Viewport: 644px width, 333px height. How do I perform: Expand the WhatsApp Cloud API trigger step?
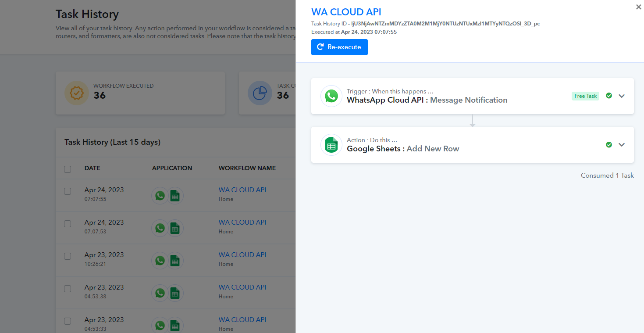(x=622, y=96)
